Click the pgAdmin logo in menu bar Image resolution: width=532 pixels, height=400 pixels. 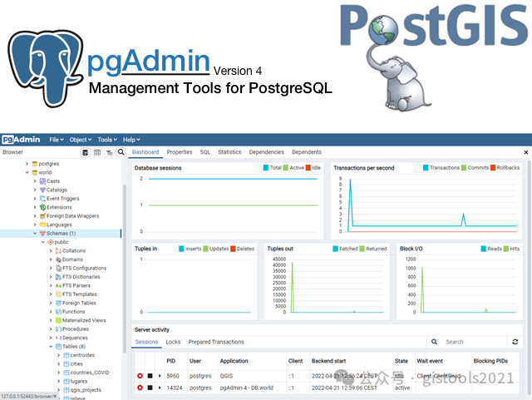point(21,140)
